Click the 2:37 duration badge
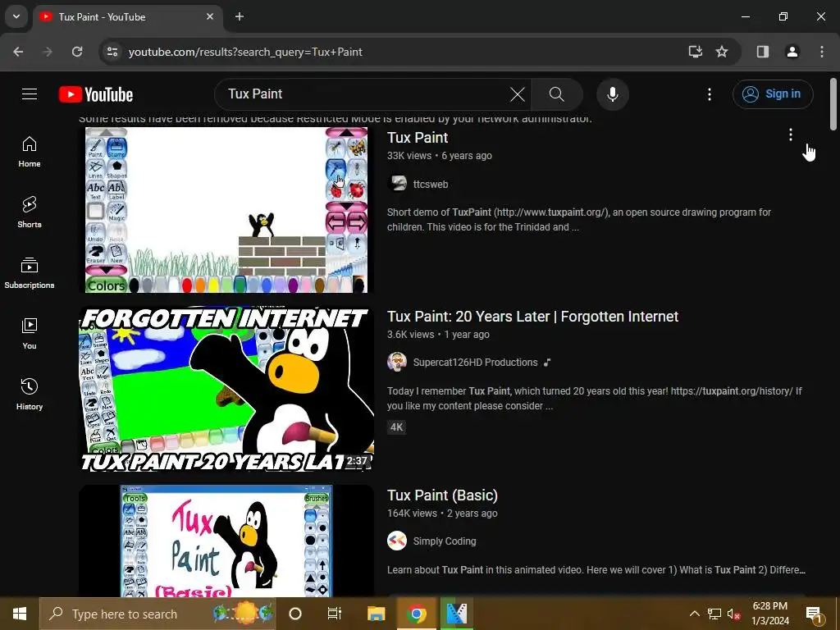Screen dimensions: 840x630 tap(357, 461)
